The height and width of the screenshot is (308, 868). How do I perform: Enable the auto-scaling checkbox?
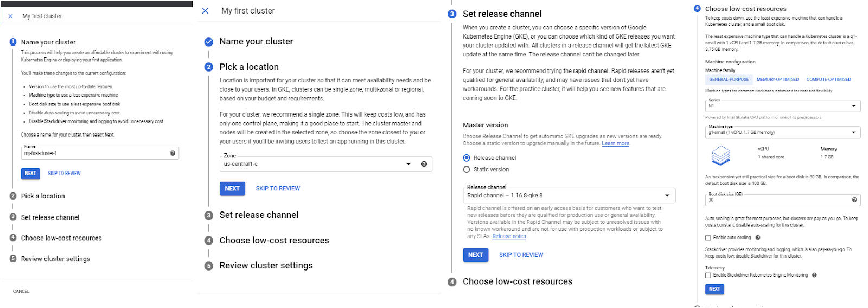[x=708, y=238]
